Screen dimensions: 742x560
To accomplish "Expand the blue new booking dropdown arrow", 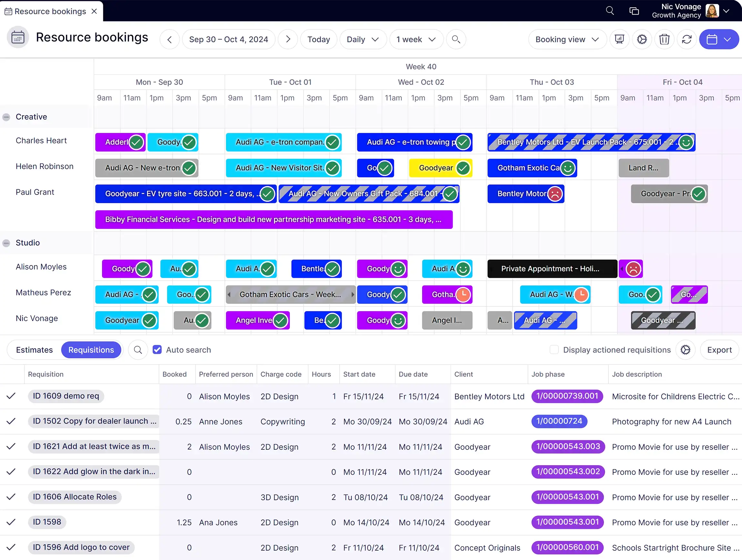I will tap(727, 40).
